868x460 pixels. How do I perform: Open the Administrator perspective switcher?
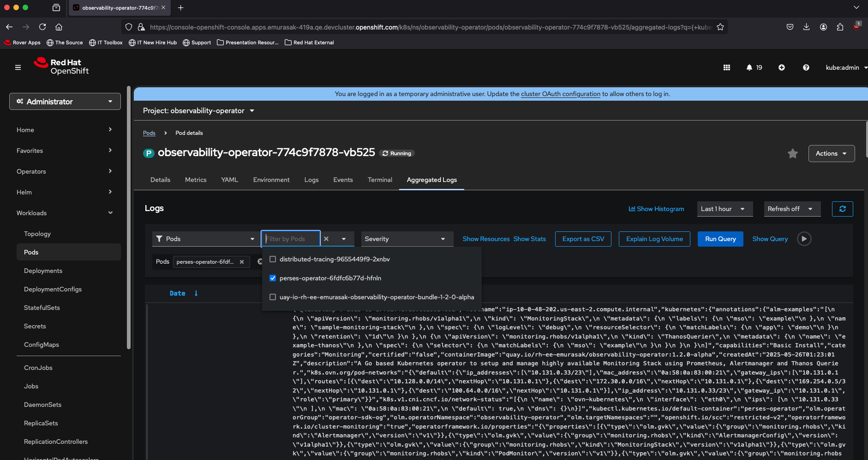(x=65, y=102)
